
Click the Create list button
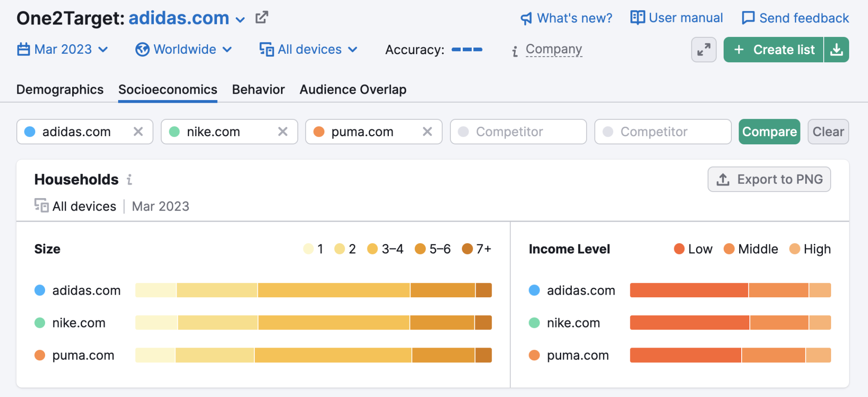(773, 50)
